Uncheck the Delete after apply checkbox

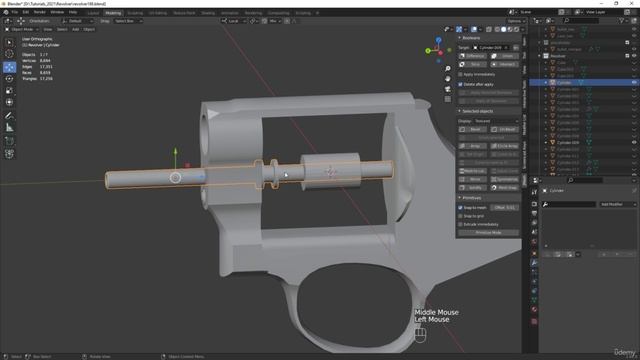click(x=460, y=84)
